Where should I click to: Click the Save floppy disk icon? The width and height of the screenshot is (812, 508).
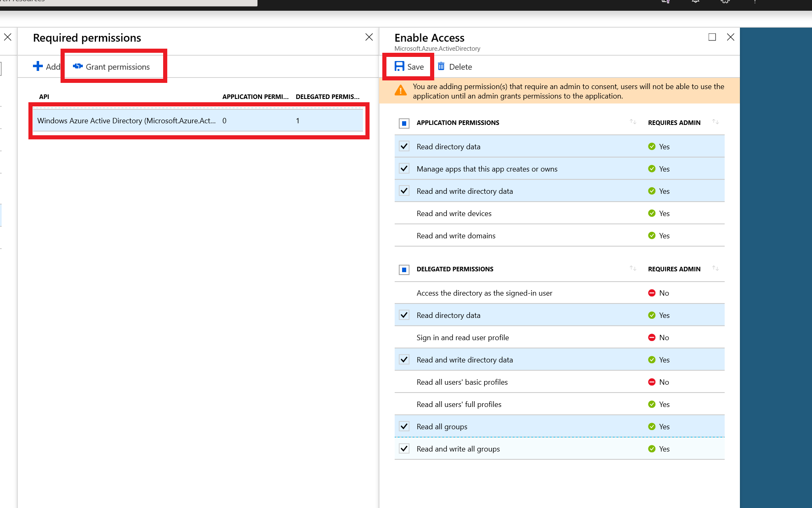(x=399, y=66)
